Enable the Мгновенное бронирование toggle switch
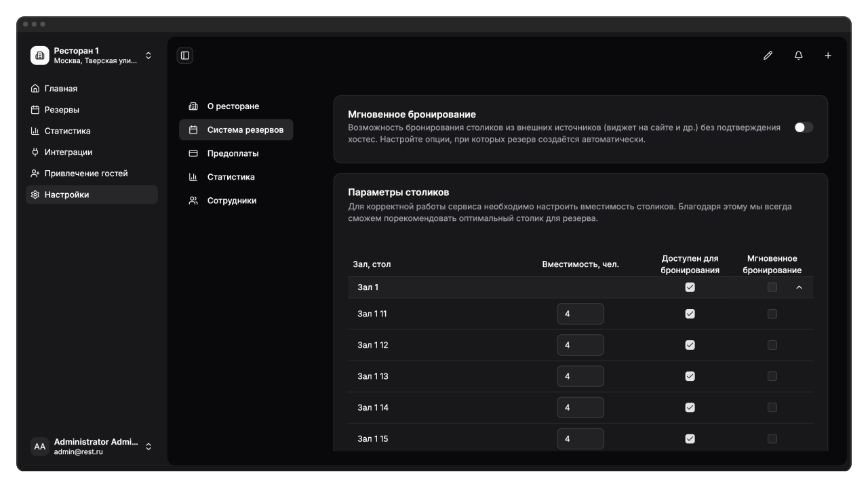 (x=804, y=127)
